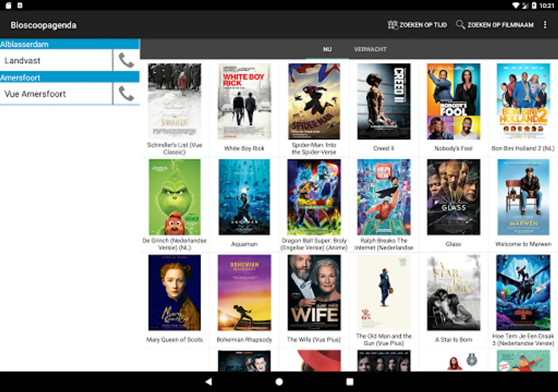This screenshot has height=392, width=558.
Task: Open Zoeken op filmnaam search
Action: click(x=495, y=25)
